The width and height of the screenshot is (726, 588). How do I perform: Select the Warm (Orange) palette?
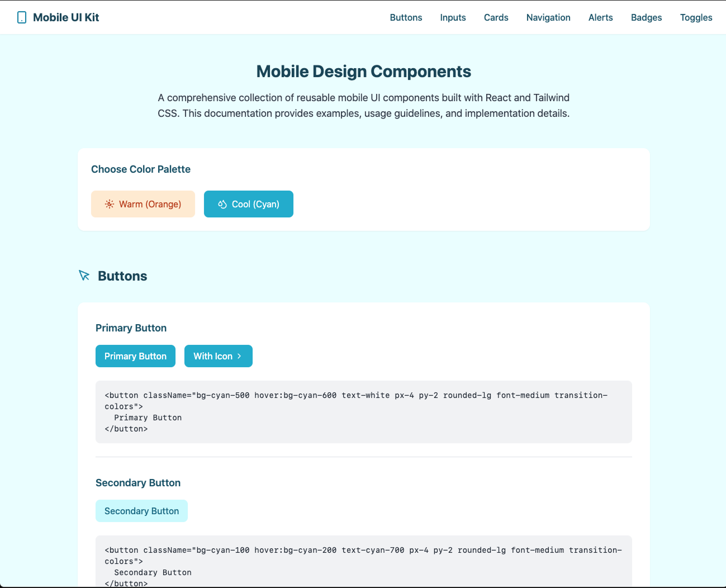click(x=143, y=204)
